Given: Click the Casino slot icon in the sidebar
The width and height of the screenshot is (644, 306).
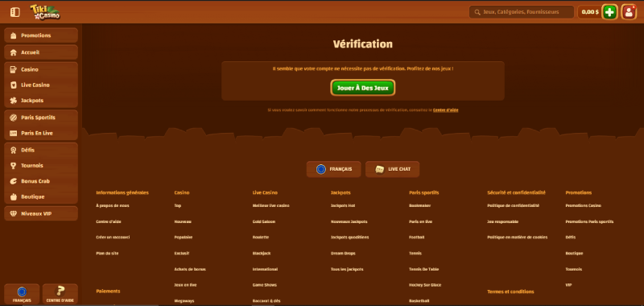Looking at the screenshot, I should [x=13, y=69].
